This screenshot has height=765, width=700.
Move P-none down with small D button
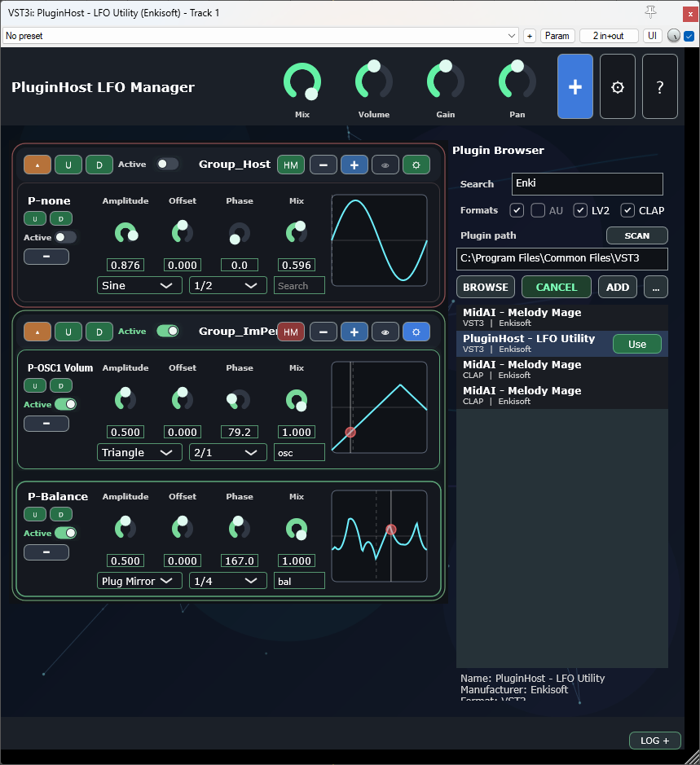[x=61, y=218]
